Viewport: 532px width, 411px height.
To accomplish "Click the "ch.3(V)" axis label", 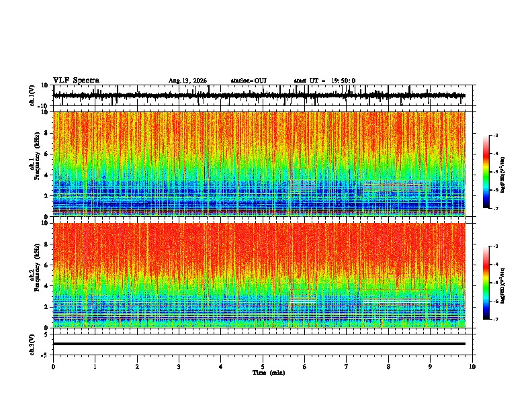I will click(32, 345).
